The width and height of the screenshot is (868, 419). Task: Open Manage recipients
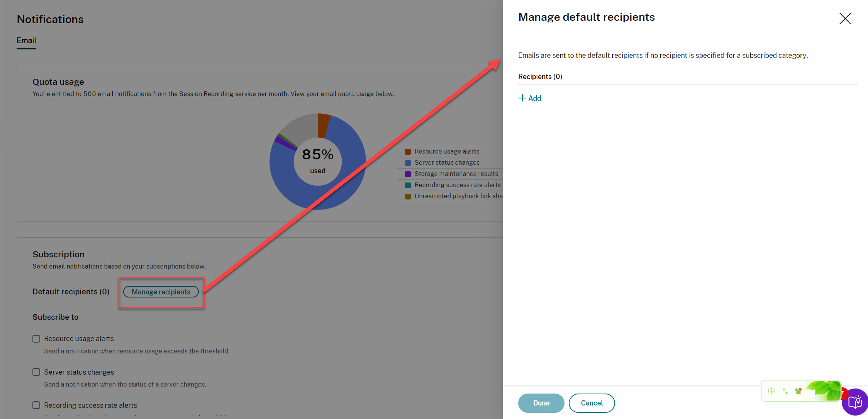(x=161, y=292)
